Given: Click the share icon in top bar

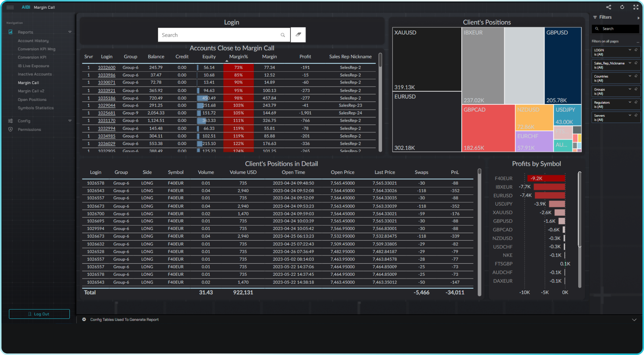Looking at the screenshot, I should (x=609, y=7).
